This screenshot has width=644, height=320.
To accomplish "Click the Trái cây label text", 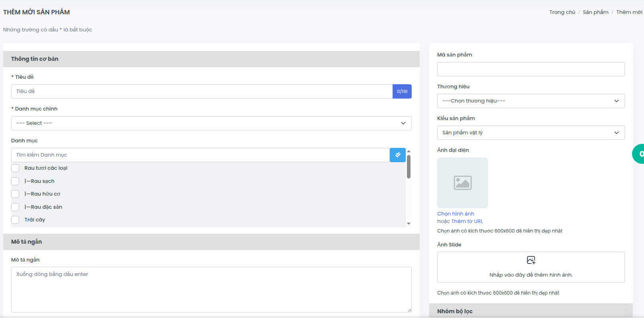I will 35,220.
